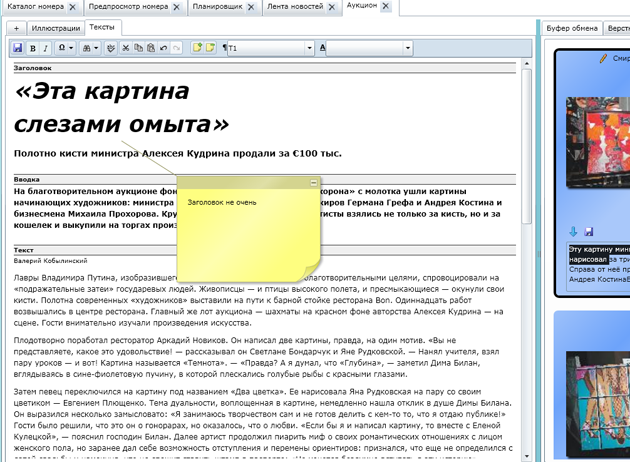Click the text editor scrollbar thumb

527,147
